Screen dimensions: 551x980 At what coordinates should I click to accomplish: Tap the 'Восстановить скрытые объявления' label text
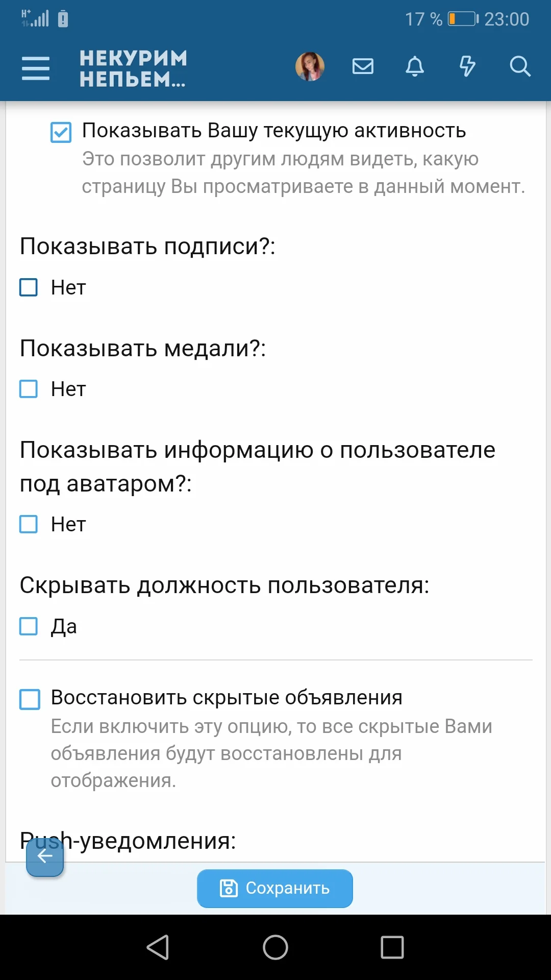coord(227,698)
